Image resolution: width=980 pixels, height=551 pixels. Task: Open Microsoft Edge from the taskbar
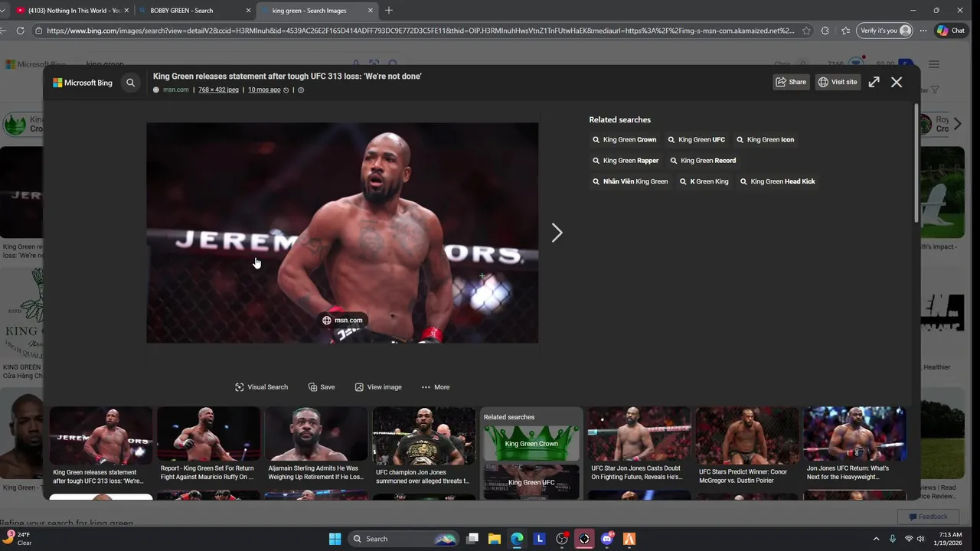tap(517, 539)
